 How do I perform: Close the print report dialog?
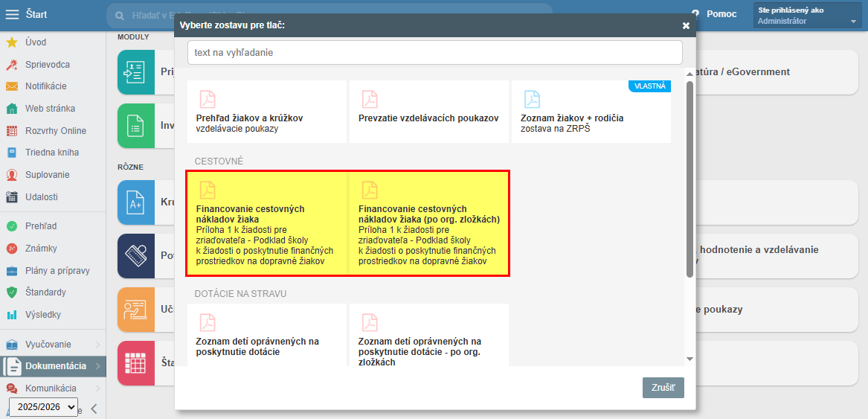tap(686, 25)
